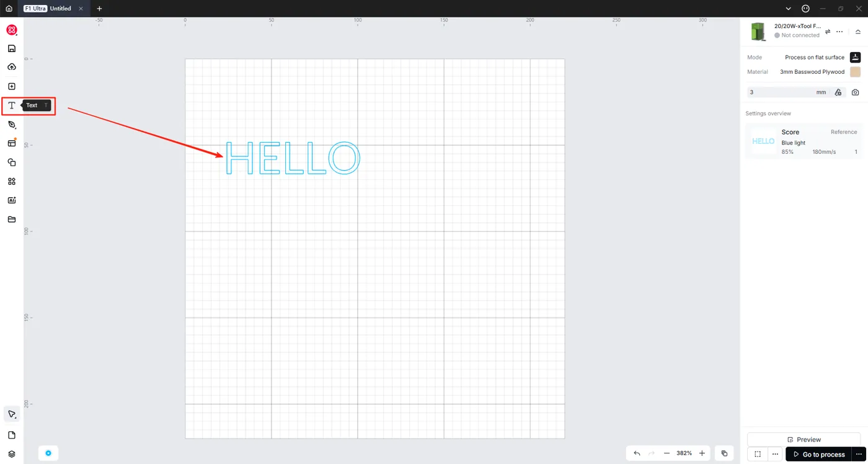Toggle the Process on flat surface mode
This screenshot has height=464, width=868.
(x=855, y=57)
